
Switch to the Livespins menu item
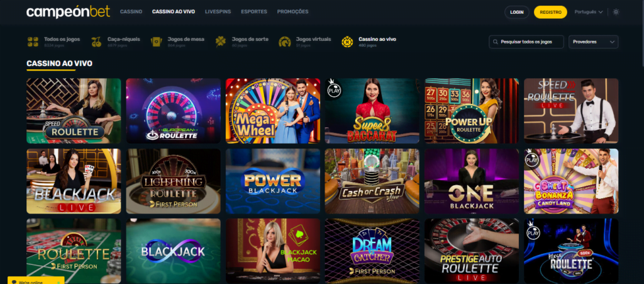(218, 12)
